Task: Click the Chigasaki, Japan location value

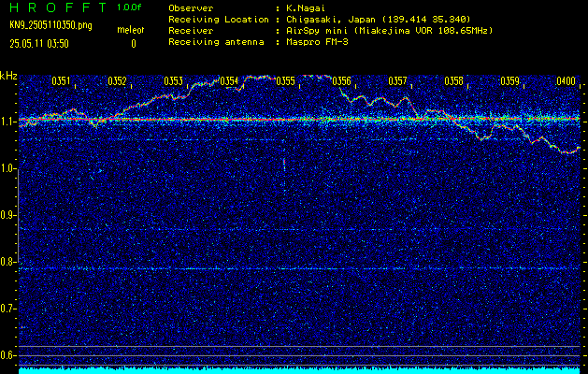Action: click(379, 19)
